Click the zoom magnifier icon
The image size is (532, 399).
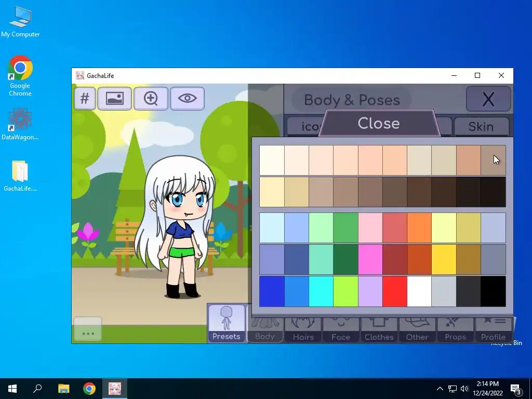pos(151,99)
